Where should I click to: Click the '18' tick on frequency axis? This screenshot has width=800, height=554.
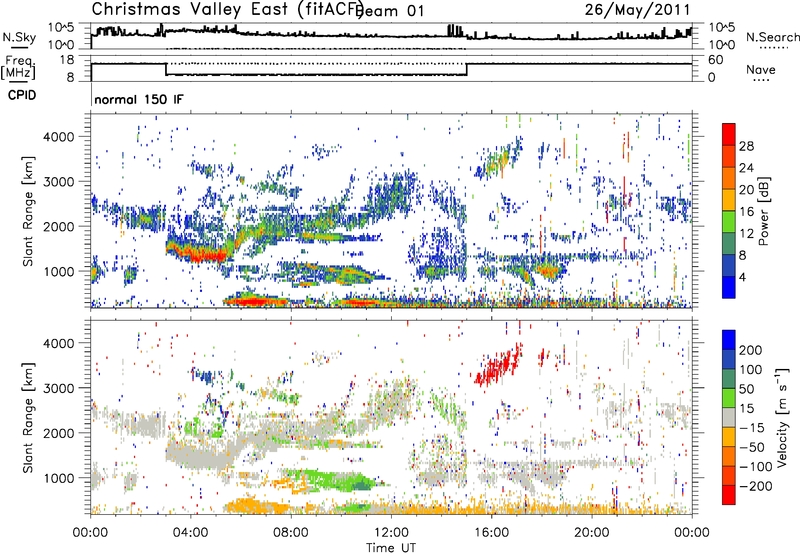coord(67,60)
